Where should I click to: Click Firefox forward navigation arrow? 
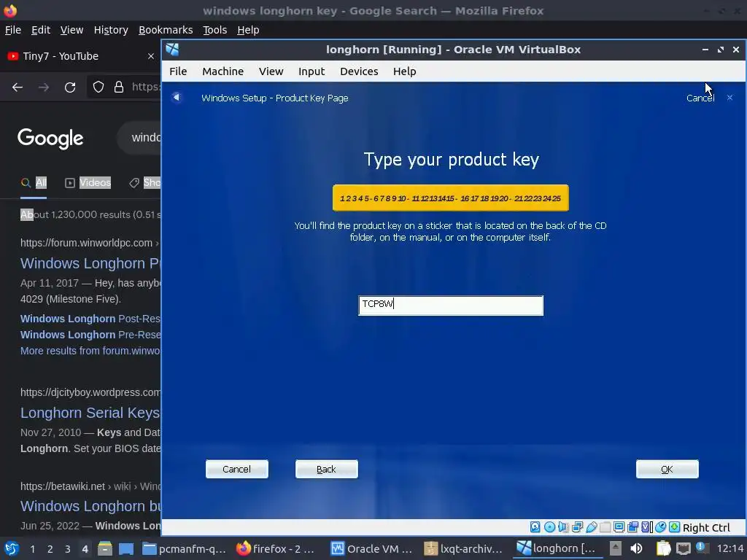(x=44, y=87)
